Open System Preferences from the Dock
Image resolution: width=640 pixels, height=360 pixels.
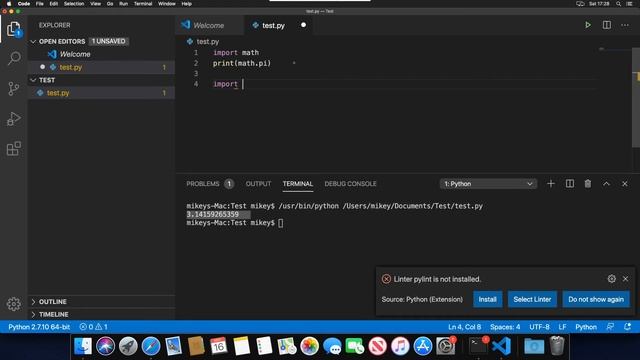(x=445, y=346)
